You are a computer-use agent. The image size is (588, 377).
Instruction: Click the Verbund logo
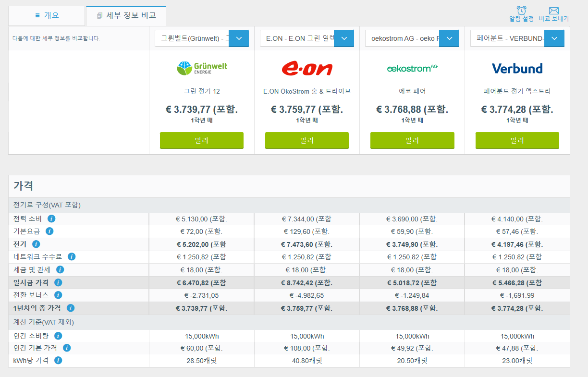coord(517,68)
